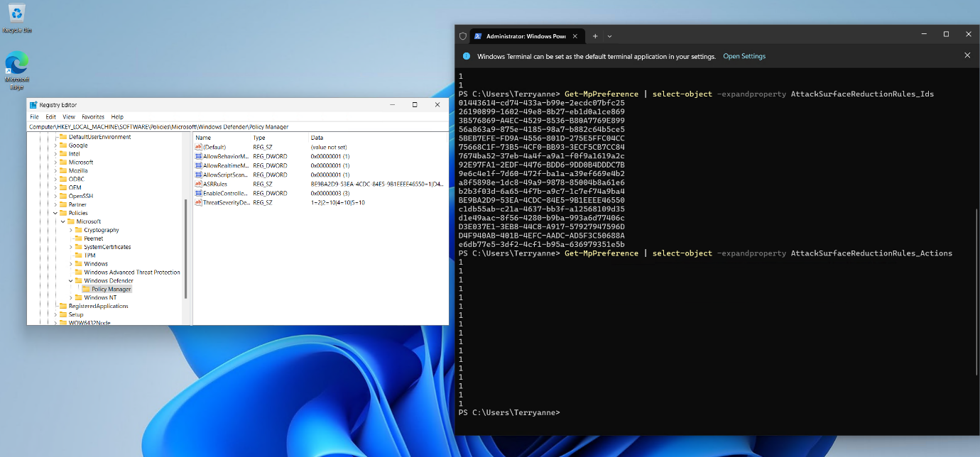Select the Administrator: Windows PowerShell tab

coord(526,35)
